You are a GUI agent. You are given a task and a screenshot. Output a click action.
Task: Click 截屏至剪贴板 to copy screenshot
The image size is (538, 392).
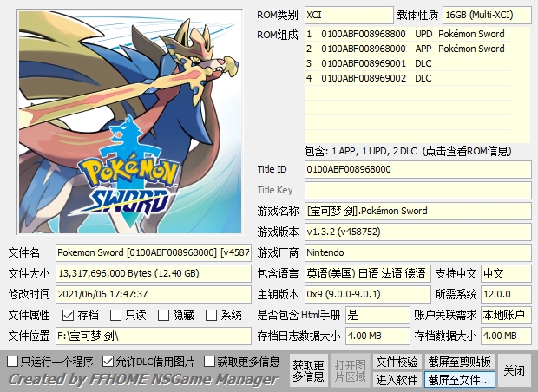[x=459, y=362]
